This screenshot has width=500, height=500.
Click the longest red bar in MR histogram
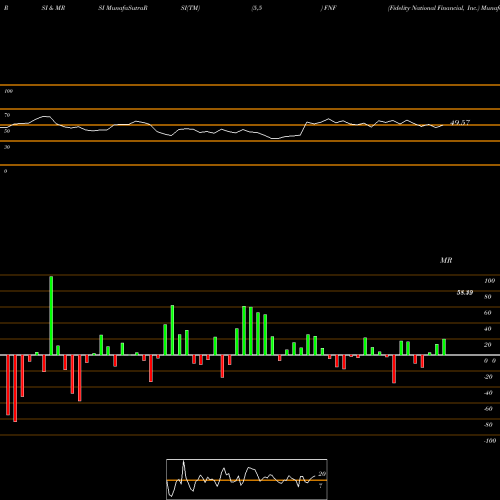coord(15,388)
